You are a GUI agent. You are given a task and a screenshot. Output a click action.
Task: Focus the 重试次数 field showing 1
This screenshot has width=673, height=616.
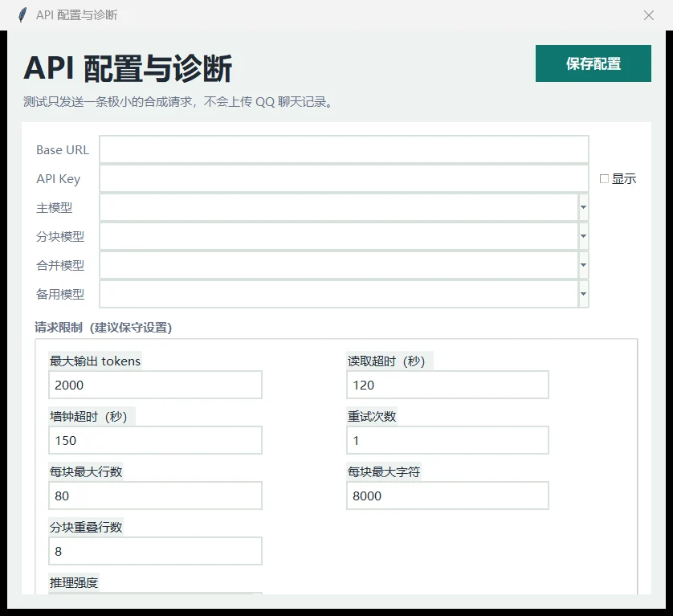click(447, 440)
